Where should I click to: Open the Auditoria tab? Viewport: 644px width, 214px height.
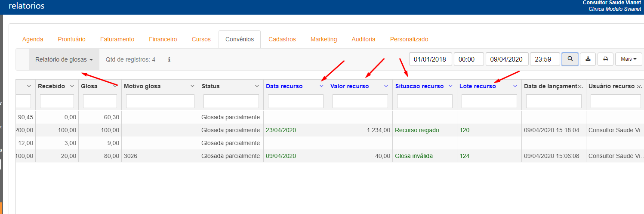pos(363,39)
